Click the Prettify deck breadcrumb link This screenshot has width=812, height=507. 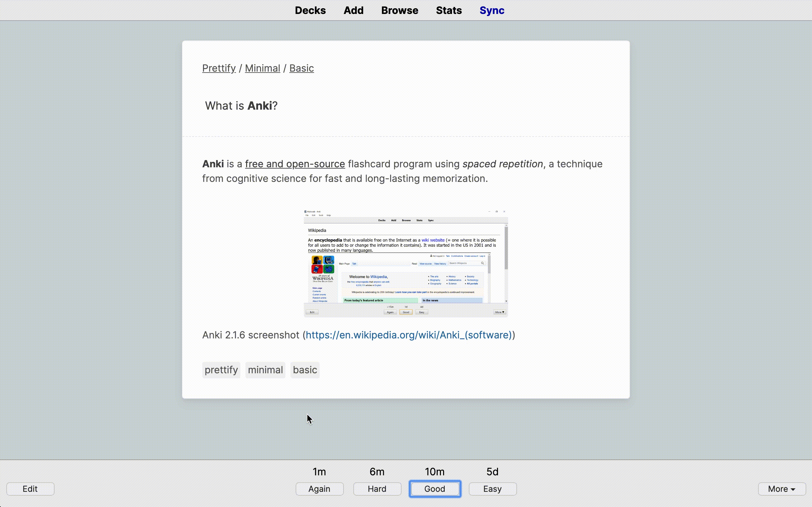[219, 68]
